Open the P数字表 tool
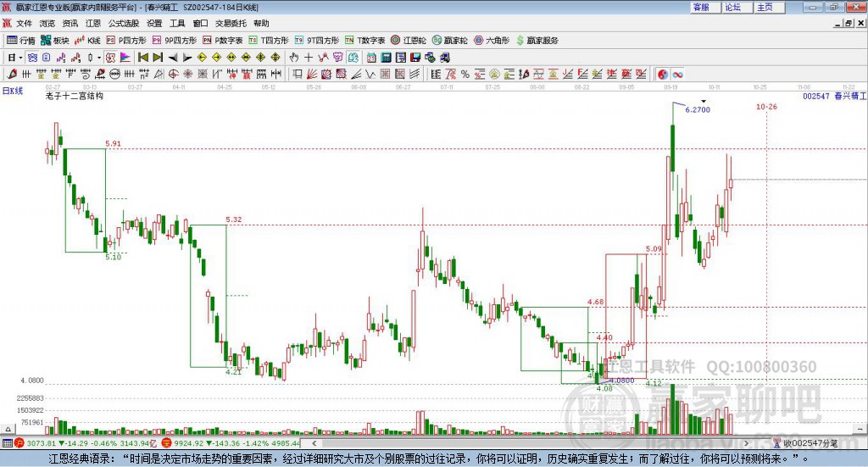This screenshot has width=868, height=467. tap(223, 41)
